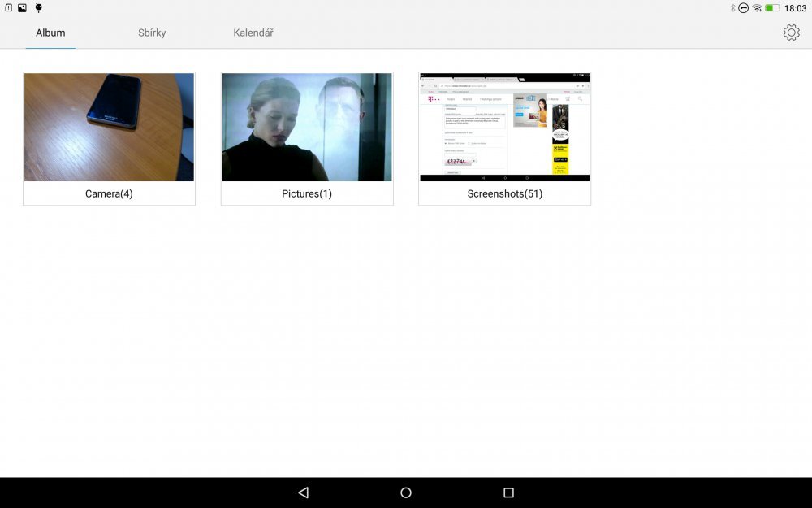Tap the battery indicator icon
Image resolution: width=812 pixels, height=508 pixels.
coord(771,8)
